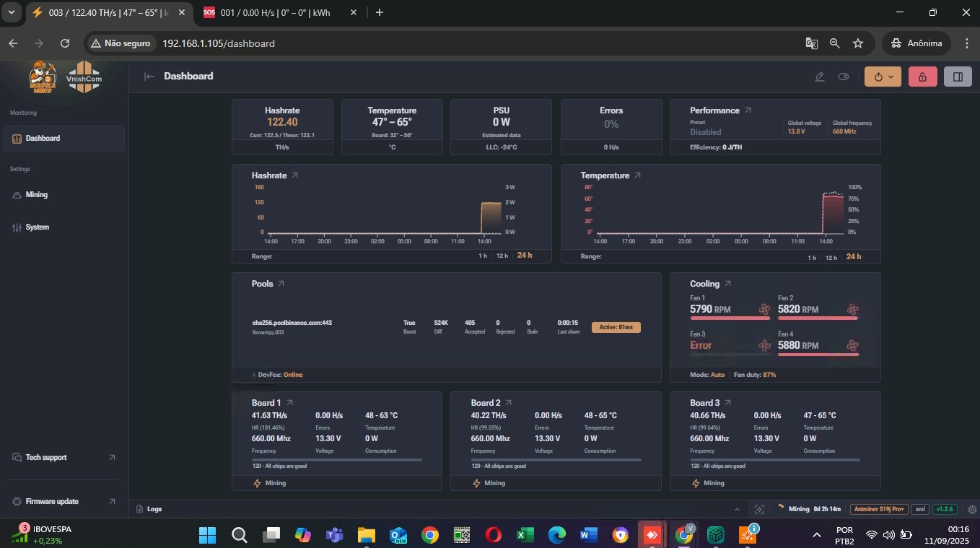
Task: Open the browser tab list dropdown
Action: click(10, 12)
